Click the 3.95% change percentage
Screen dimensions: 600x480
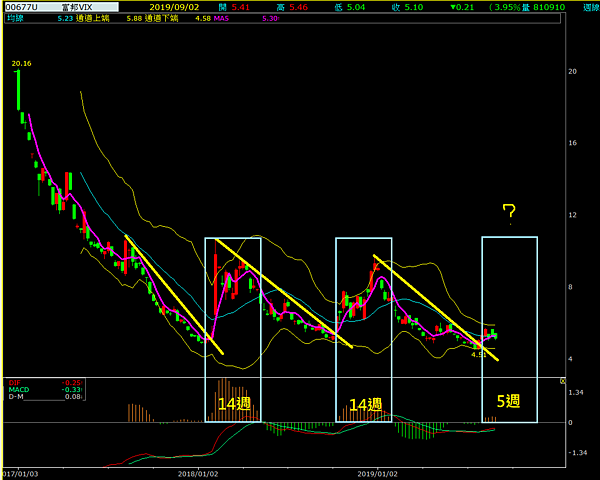point(507,7)
